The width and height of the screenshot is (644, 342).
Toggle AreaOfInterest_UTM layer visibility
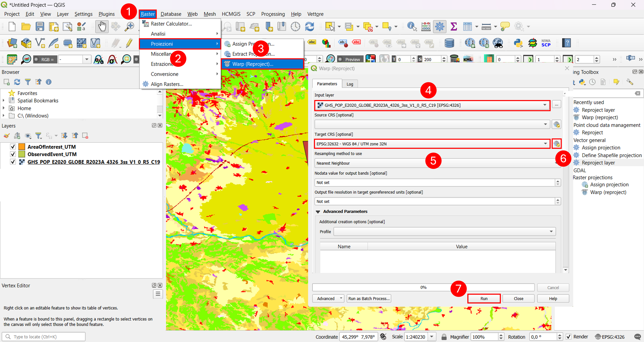click(x=13, y=147)
